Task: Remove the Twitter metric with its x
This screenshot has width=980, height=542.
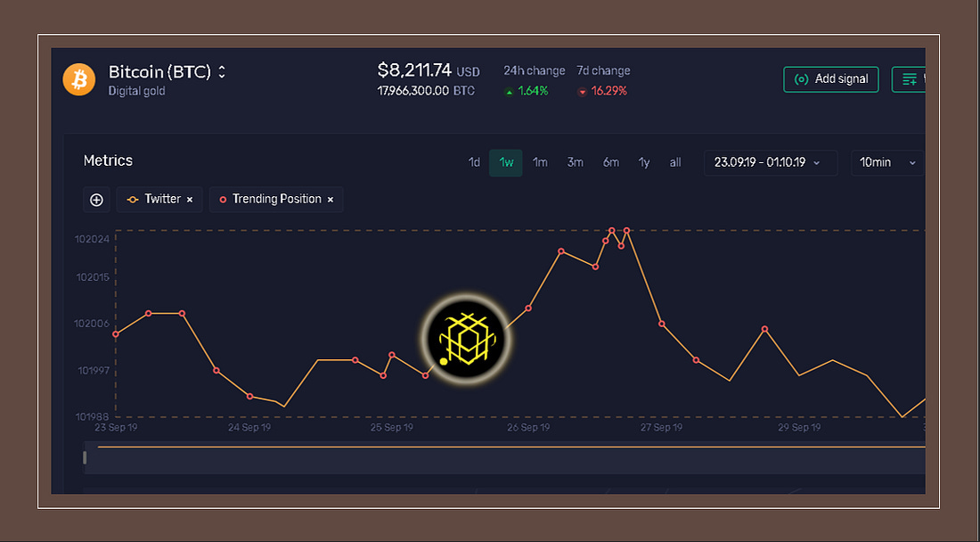Action: coord(190,200)
